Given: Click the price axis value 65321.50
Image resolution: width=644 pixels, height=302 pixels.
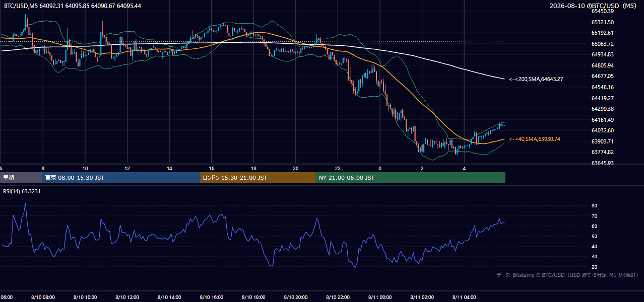Looking at the screenshot, I should click(x=602, y=22).
